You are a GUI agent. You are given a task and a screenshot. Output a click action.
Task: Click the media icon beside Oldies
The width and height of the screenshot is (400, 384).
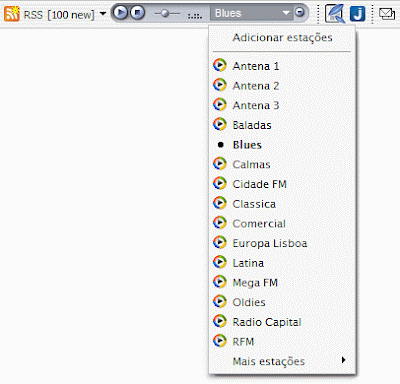pos(220,301)
